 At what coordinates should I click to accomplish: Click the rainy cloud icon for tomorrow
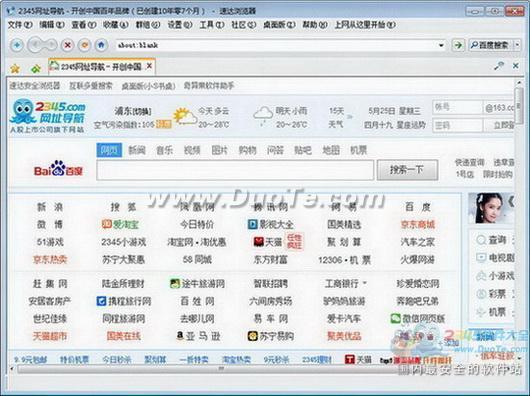coord(263,117)
